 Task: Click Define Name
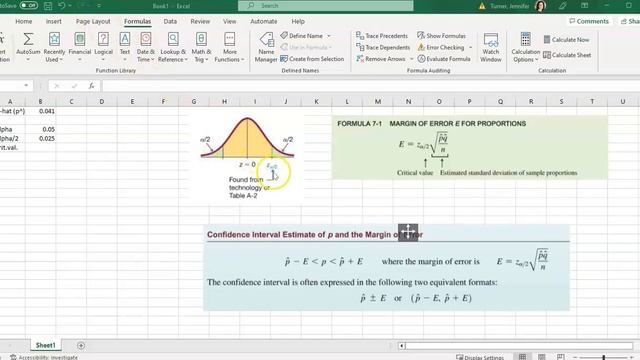click(x=302, y=36)
